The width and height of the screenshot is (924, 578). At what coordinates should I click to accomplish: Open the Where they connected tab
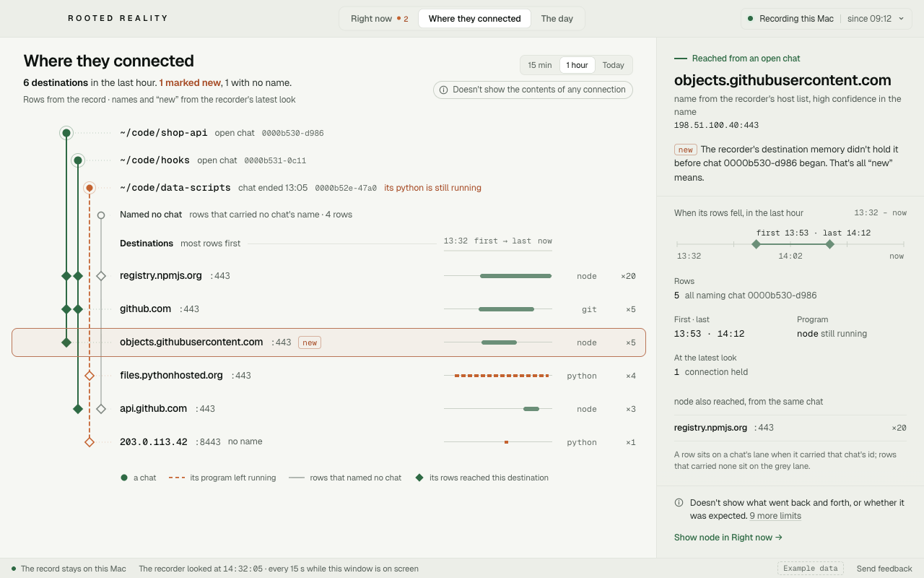(x=474, y=19)
